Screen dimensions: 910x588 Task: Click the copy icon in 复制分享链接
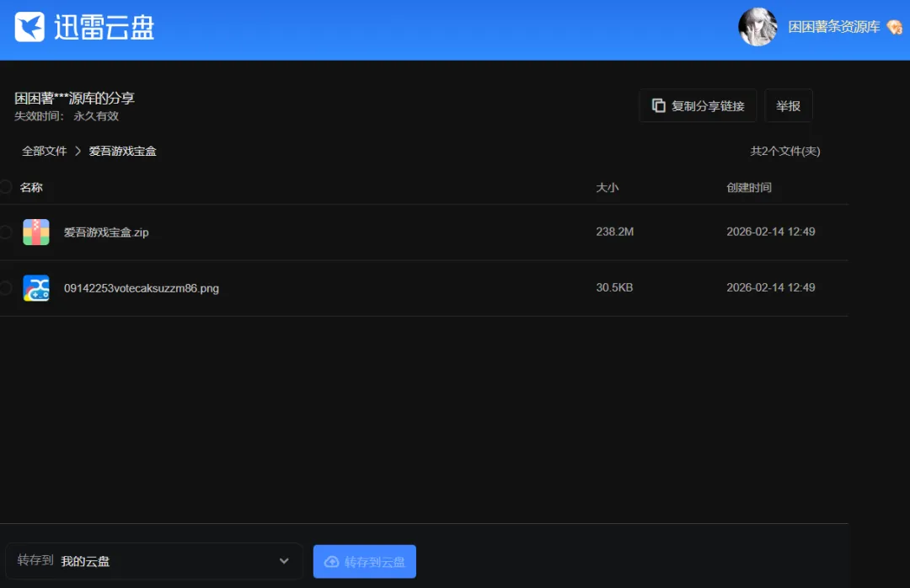(658, 105)
